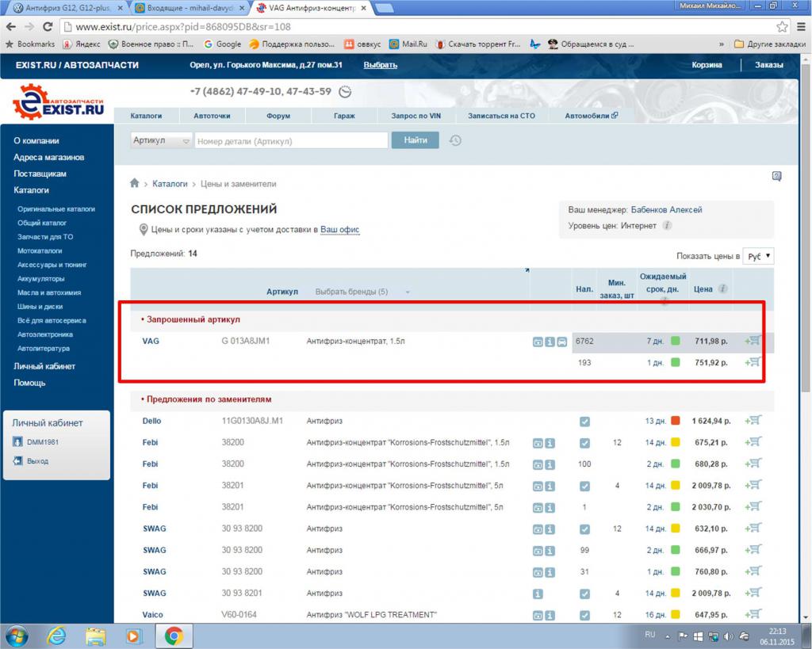
Task: Open info icon for SWAG 30 93 8201
Action: [538, 594]
